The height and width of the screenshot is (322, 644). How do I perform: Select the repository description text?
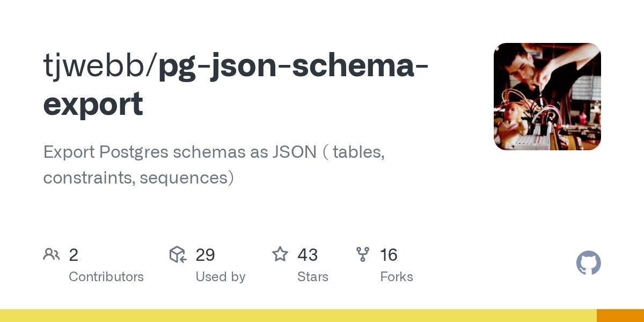pos(214,164)
